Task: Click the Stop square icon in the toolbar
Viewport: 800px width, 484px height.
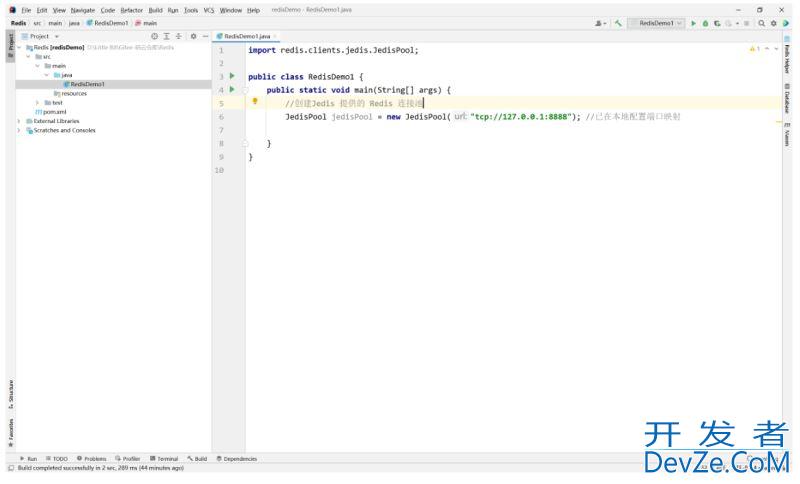Action: point(746,23)
